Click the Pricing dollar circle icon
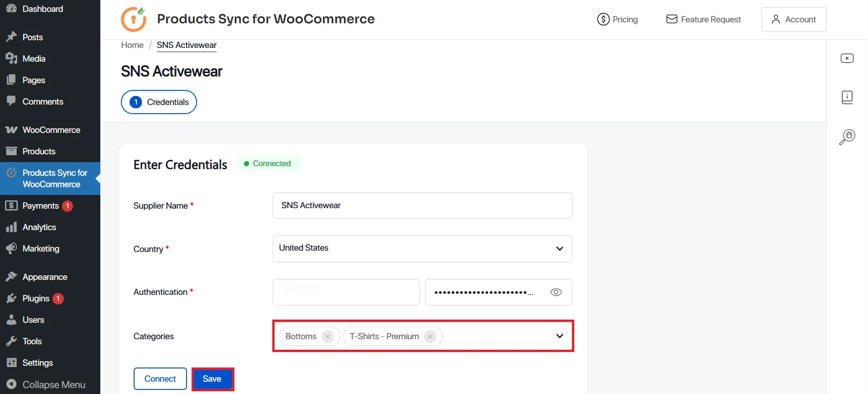Screen dimensions: 868x394 pyautogui.click(x=603, y=19)
